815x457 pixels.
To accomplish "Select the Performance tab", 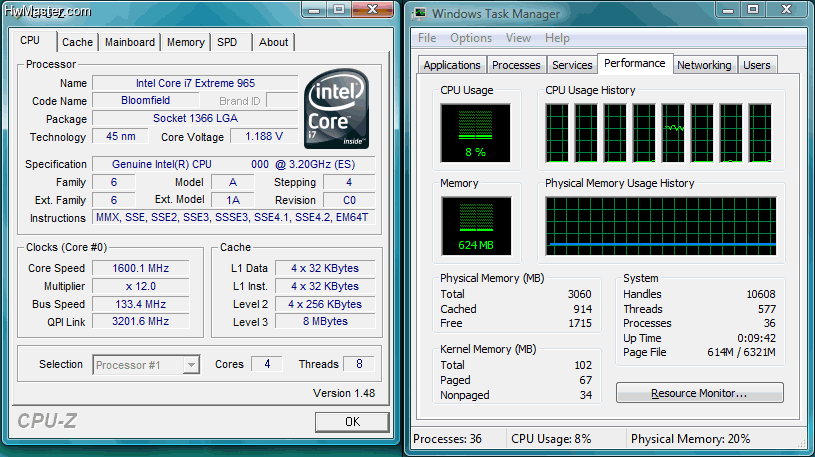I will coord(635,63).
